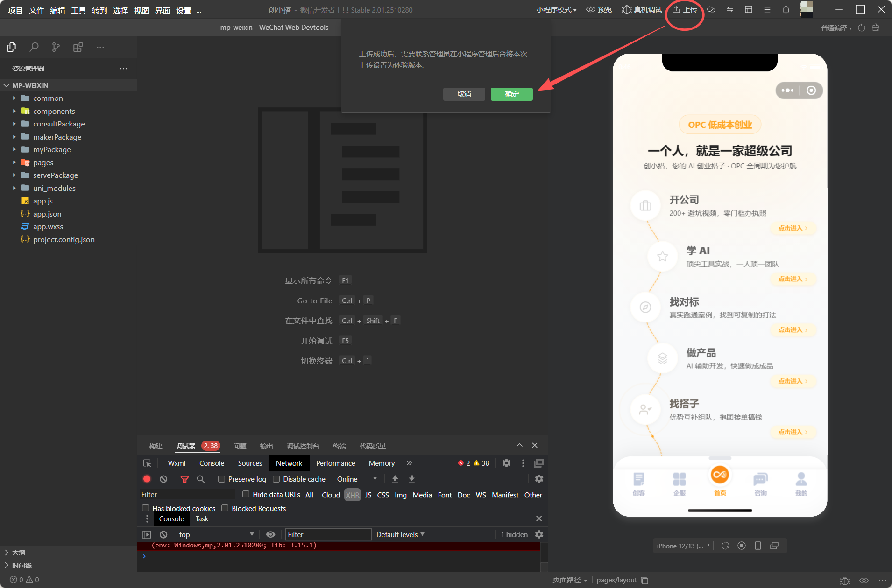Switch to the Sources devtools tab
Viewport: 892px width, 588px height.
pos(250,463)
